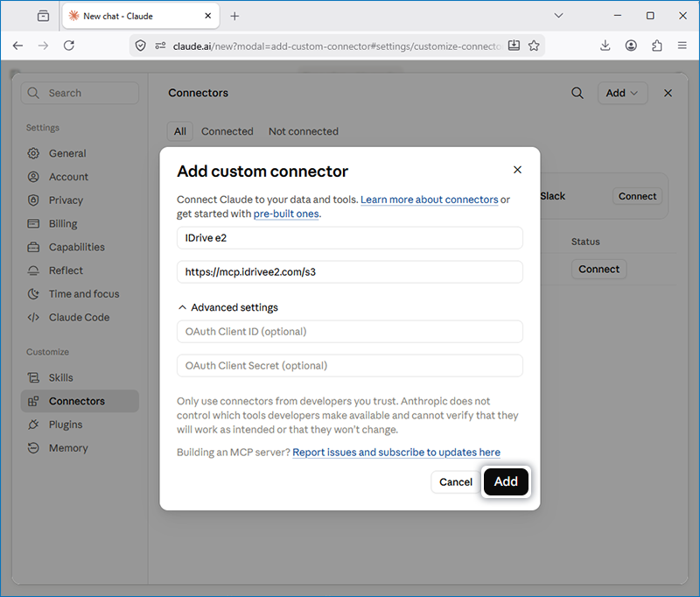Click the black Add button
700x597 pixels.
click(506, 481)
